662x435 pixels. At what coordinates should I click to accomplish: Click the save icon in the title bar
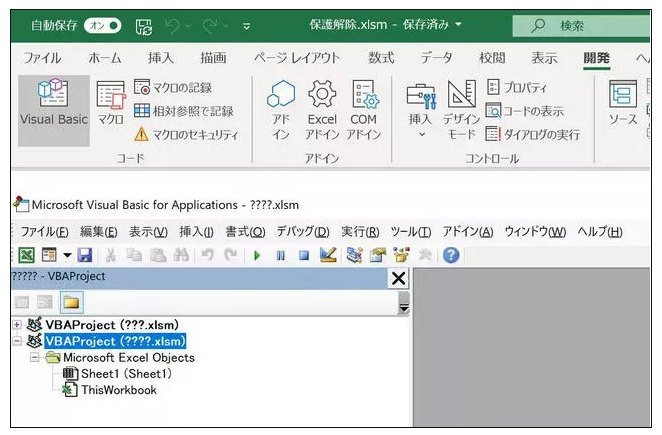pos(144,26)
